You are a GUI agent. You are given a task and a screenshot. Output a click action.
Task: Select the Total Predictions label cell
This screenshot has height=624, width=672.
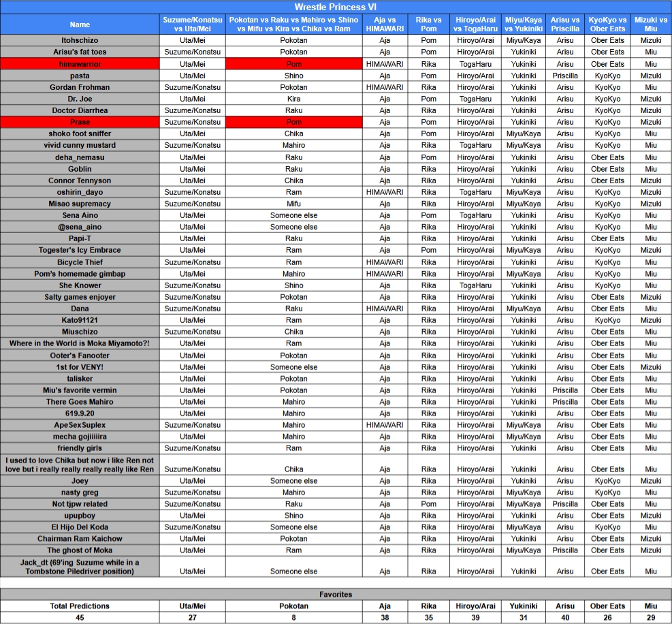pyautogui.click(x=80, y=606)
